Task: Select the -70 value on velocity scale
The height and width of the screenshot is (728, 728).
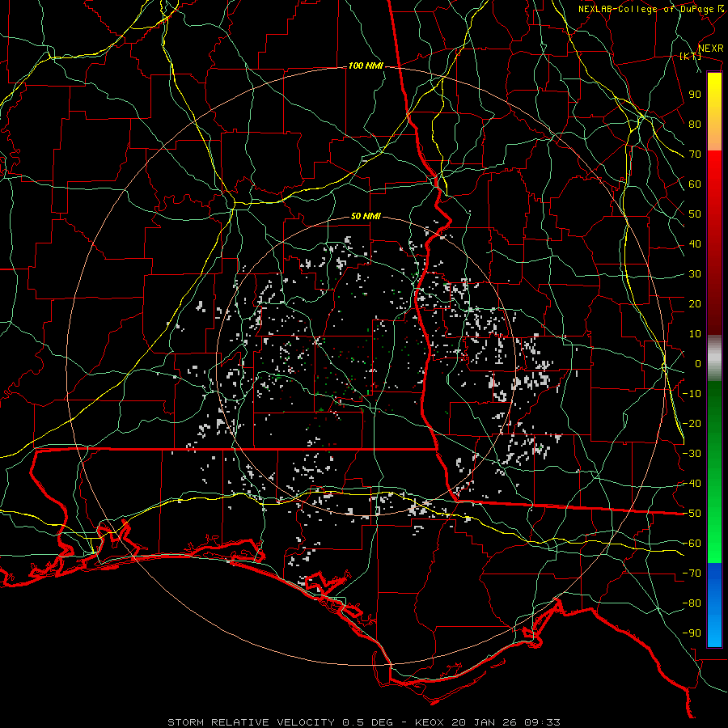Action: (x=692, y=574)
